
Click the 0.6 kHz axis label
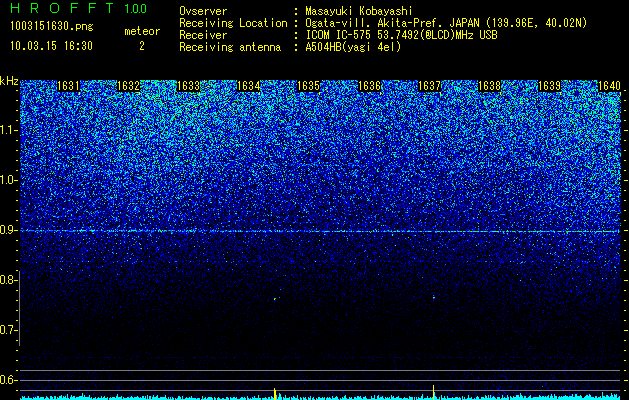point(9,380)
